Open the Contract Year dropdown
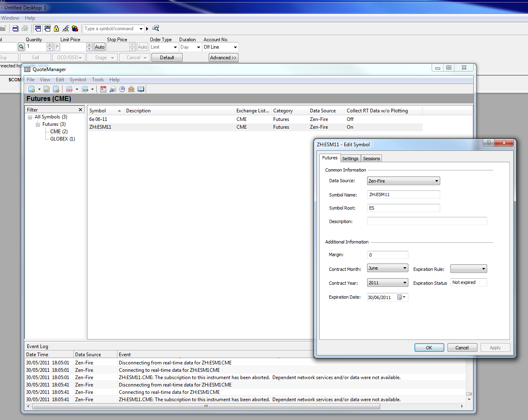Screen dimensions: 528x420 tap(388, 283)
